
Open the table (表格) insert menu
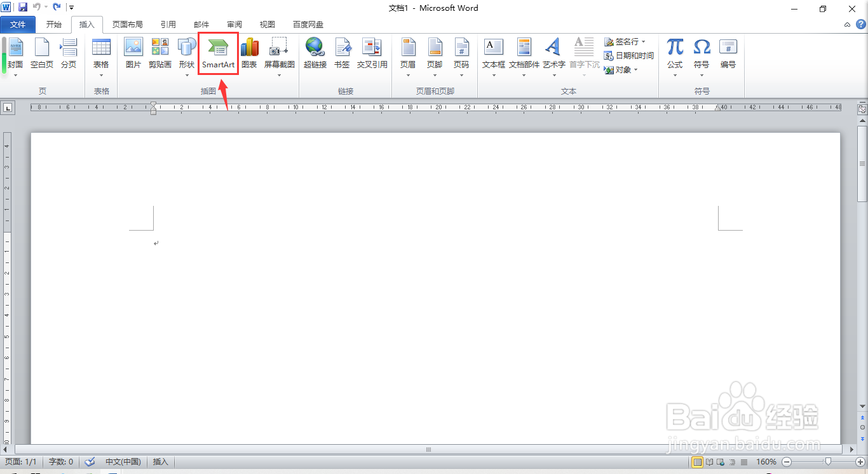pos(101,57)
